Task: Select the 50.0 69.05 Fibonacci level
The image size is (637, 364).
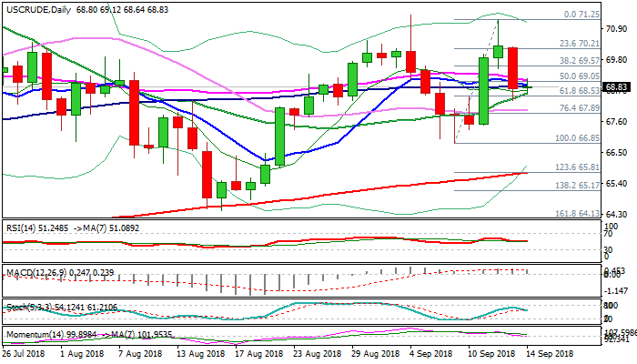Action: tap(578, 76)
